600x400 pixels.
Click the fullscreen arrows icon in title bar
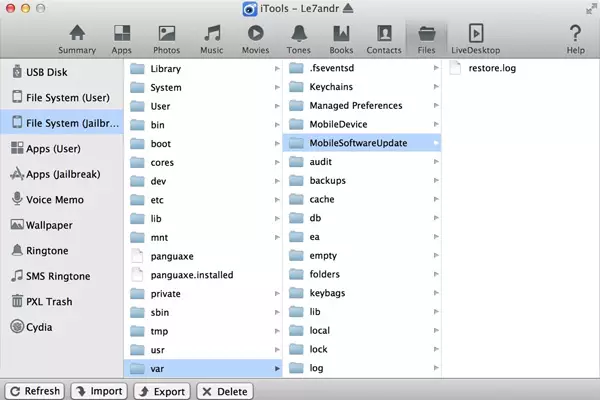(591, 9)
